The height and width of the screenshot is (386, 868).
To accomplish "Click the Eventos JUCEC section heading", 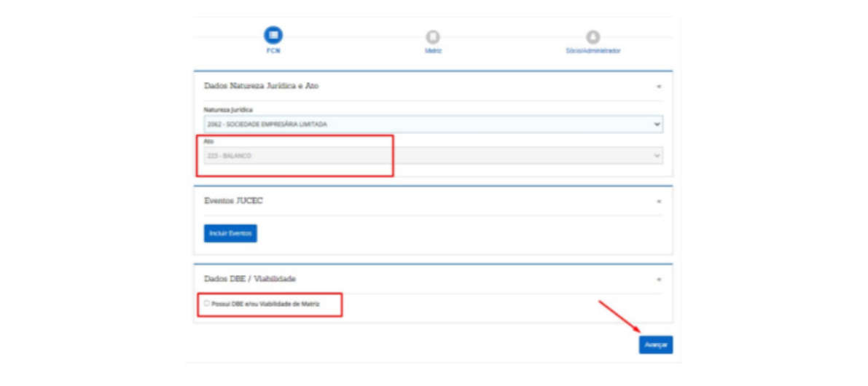I will tap(233, 201).
